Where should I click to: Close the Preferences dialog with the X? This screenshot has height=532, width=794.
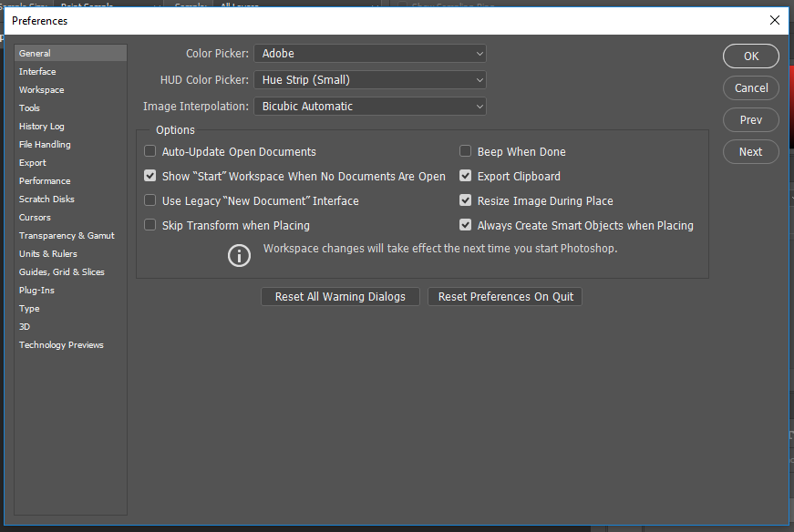[x=774, y=20]
